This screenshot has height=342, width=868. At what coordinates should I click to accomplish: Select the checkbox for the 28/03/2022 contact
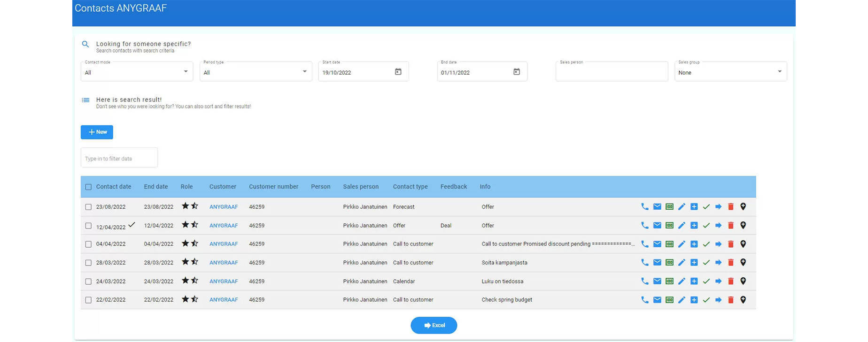[88, 263]
